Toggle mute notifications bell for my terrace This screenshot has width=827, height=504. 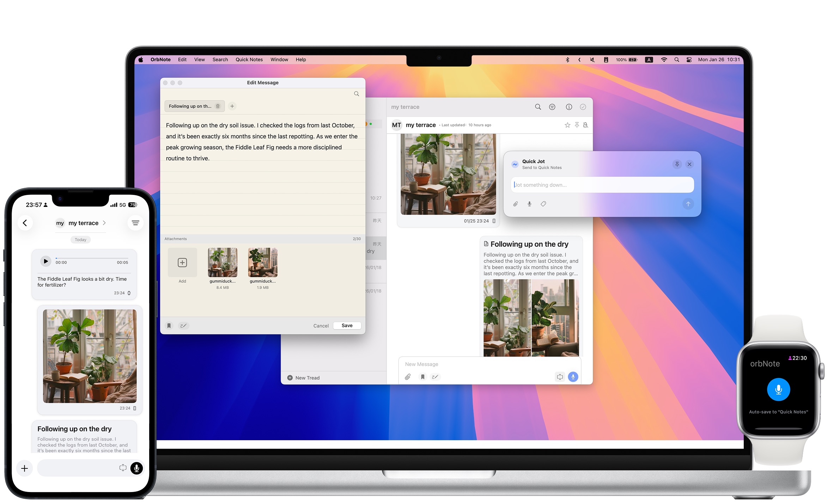(x=585, y=125)
